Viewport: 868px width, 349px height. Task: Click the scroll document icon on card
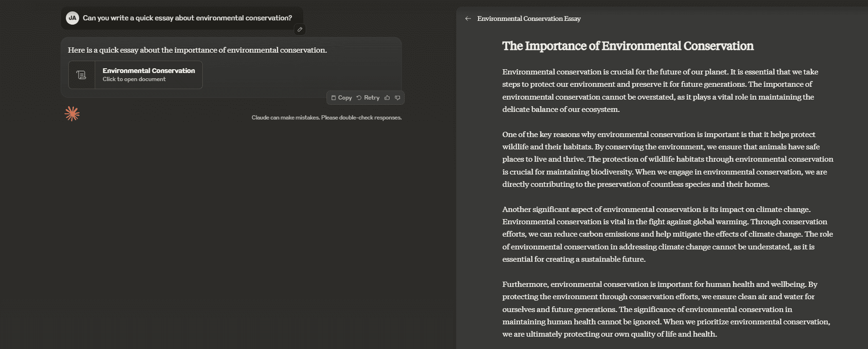[x=81, y=75]
